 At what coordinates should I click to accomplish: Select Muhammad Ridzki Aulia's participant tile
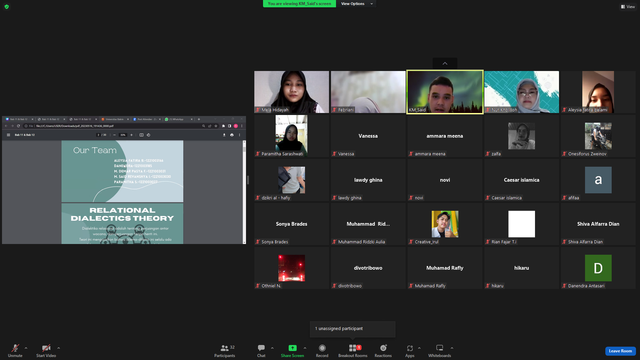pos(368,224)
